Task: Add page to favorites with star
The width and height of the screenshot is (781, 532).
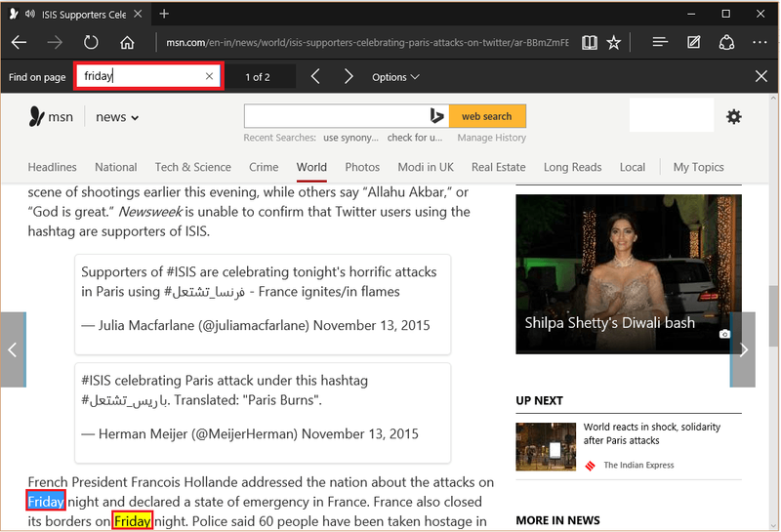Action: pyautogui.click(x=614, y=42)
